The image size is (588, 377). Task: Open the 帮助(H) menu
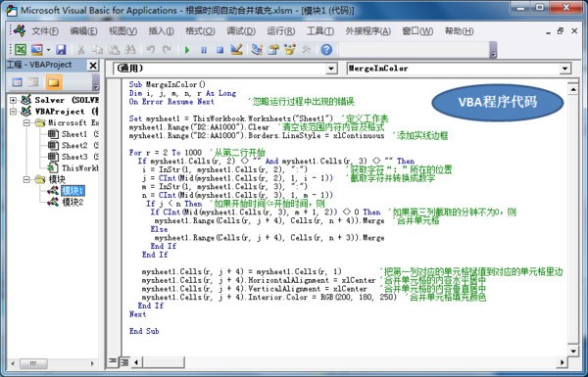click(x=459, y=31)
